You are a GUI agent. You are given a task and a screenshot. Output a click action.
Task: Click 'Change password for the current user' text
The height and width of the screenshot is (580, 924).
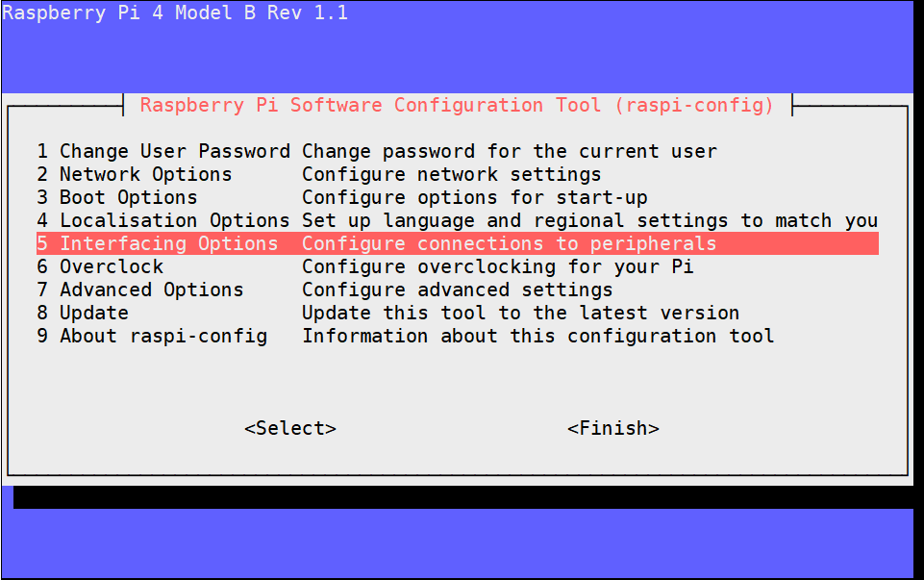[x=509, y=152]
